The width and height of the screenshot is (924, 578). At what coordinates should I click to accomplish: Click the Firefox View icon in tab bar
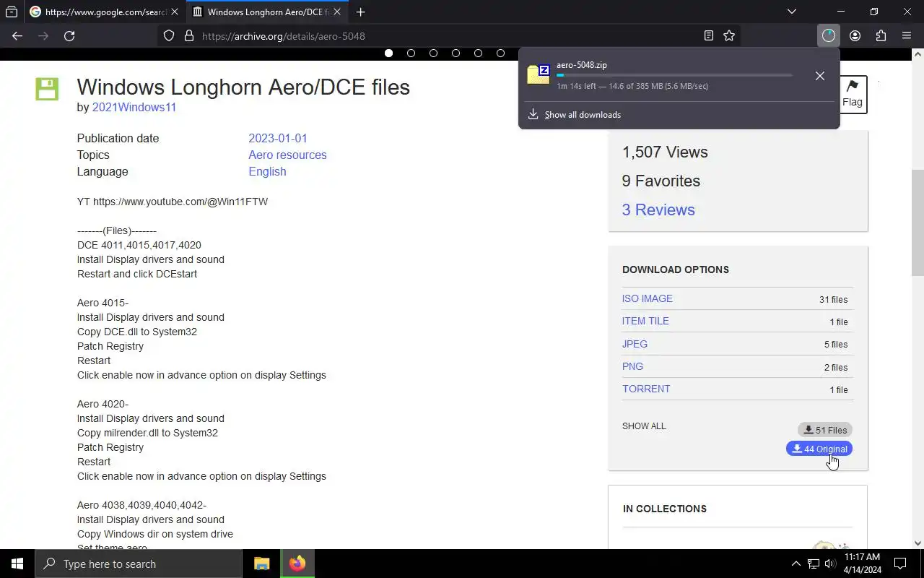(x=12, y=12)
